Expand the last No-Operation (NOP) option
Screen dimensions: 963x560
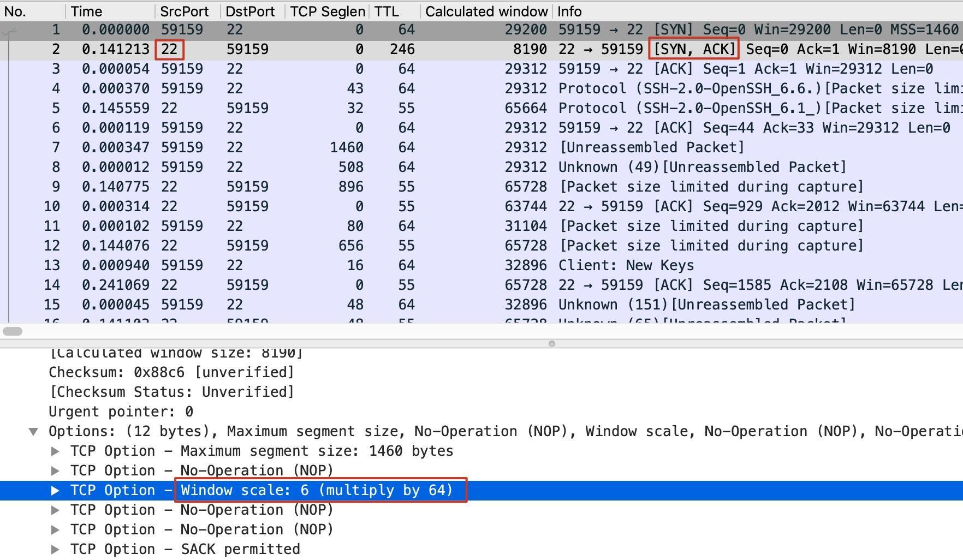click(x=55, y=530)
